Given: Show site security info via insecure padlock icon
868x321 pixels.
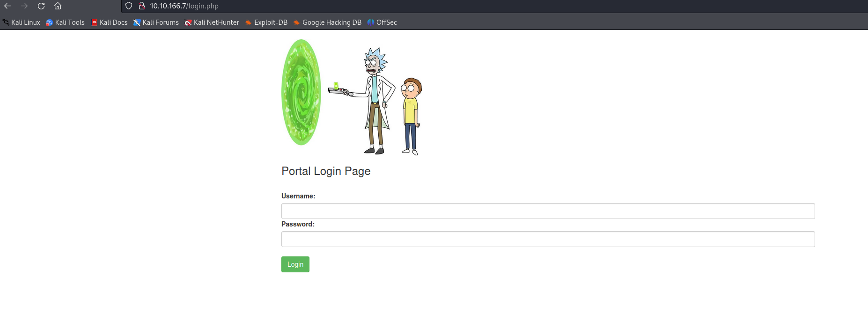Looking at the screenshot, I should point(142,6).
